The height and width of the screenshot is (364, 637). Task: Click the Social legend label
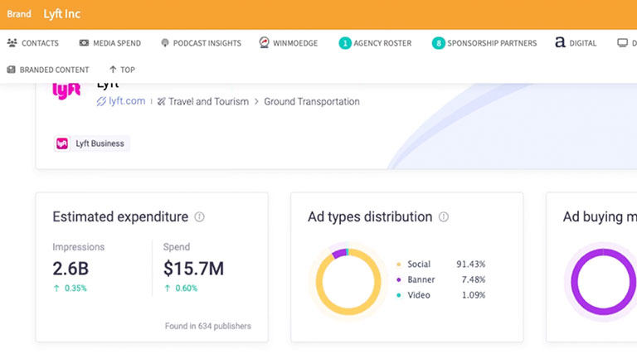pos(419,264)
